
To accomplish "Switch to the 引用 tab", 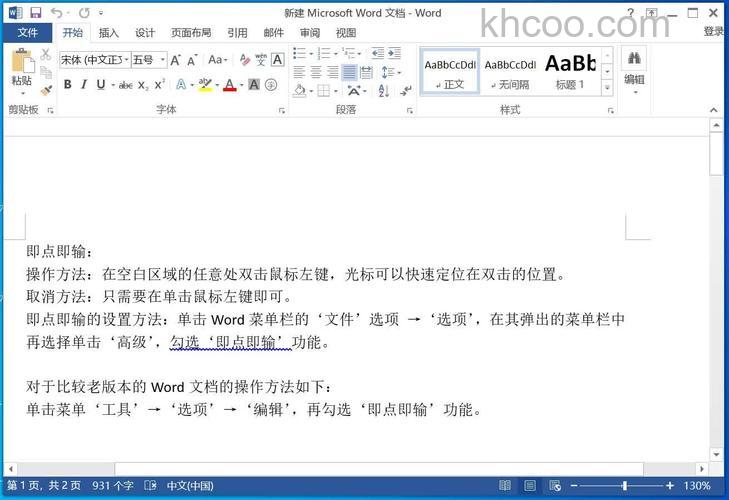I will (x=237, y=33).
